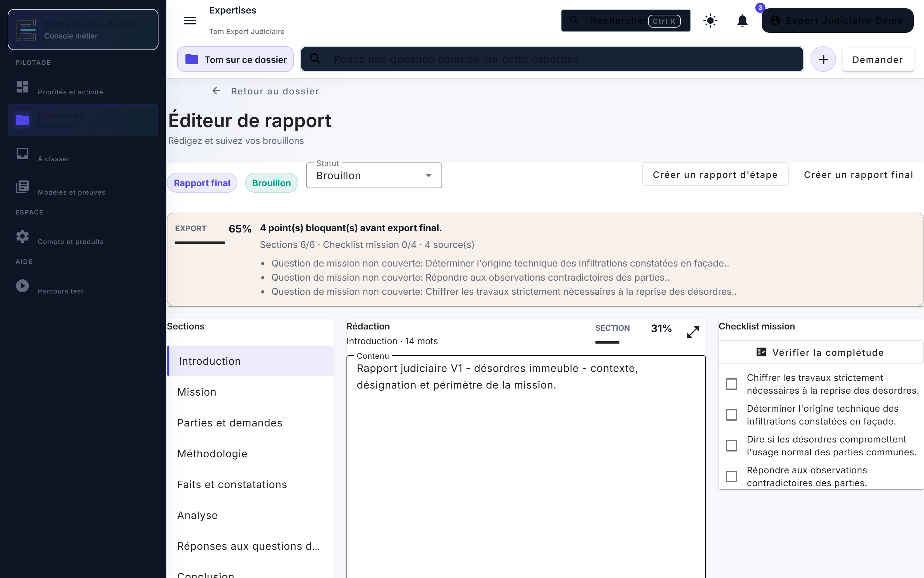924x578 pixels.
Task: Click into the Contenu text area
Action: pos(526,466)
